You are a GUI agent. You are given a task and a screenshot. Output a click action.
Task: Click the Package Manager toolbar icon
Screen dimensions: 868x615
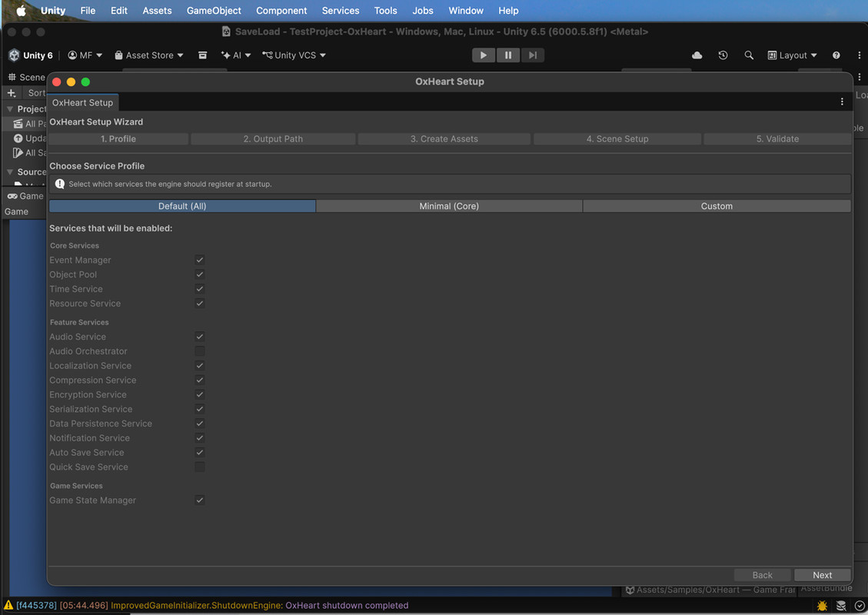pyautogui.click(x=203, y=55)
